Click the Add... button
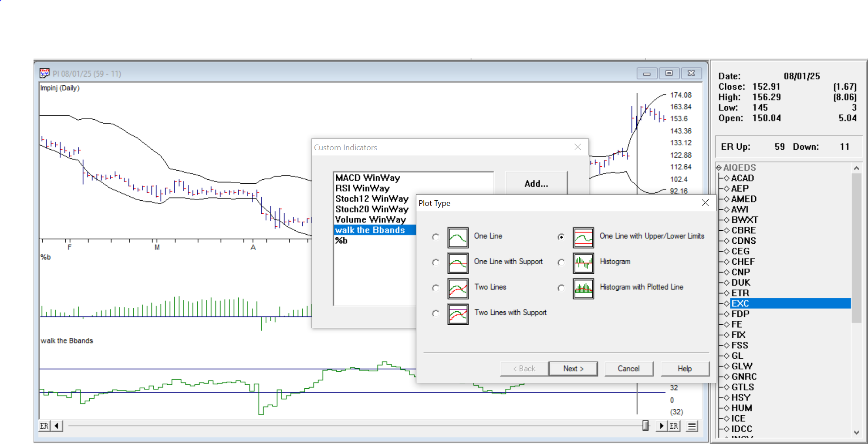Screen dimensions: 868x444 coord(536,183)
